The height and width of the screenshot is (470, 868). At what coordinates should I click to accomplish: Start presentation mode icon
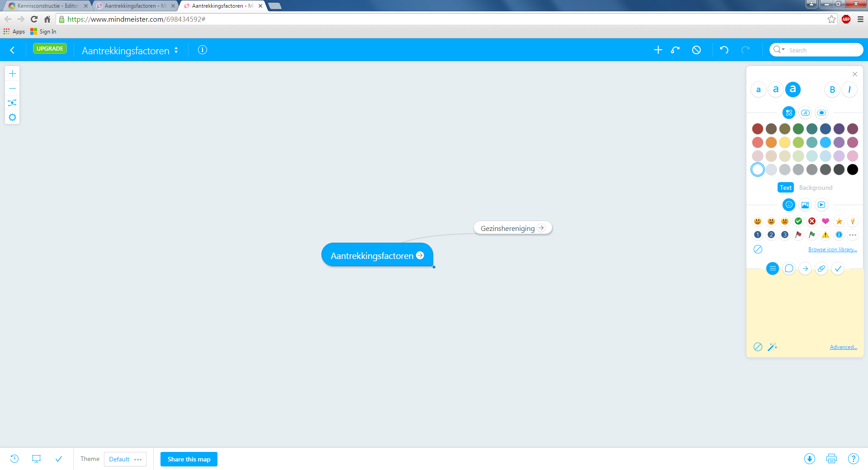tap(36, 459)
